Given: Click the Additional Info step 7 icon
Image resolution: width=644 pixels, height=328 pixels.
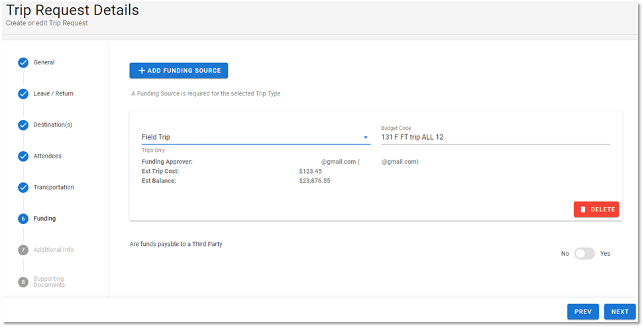Looking at the screenshot, I should pyautogui.click(x=23, y=250).
